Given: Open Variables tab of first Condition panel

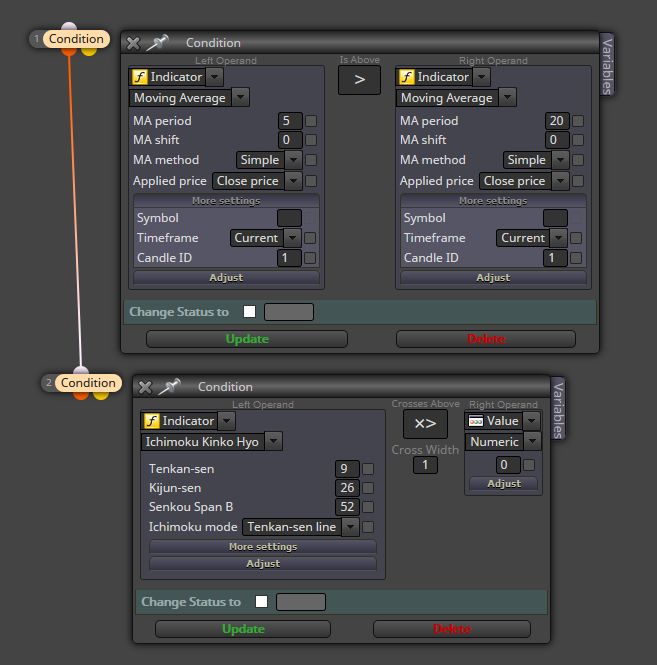Looking at the screenshot, I should (607, 66).
